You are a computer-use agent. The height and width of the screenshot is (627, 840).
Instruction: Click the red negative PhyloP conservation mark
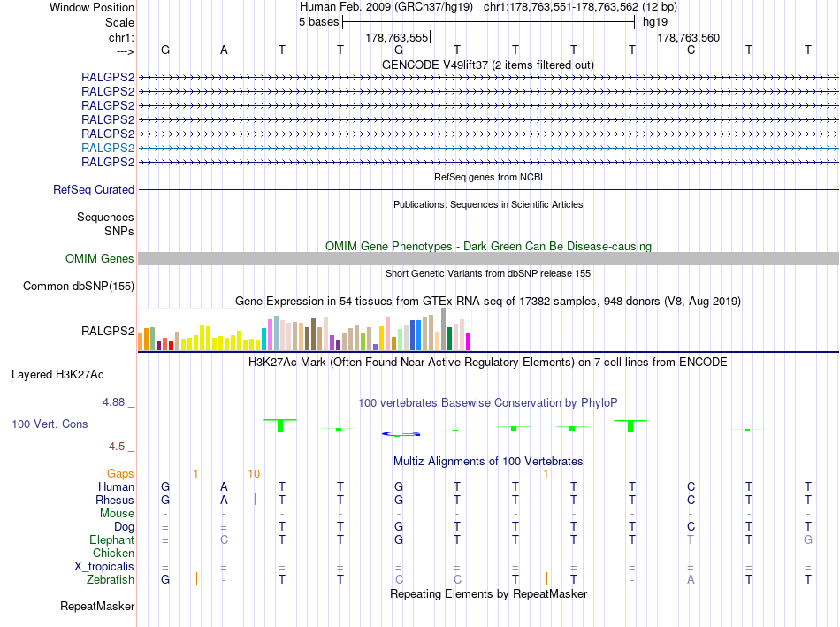(x=224, y=432)
